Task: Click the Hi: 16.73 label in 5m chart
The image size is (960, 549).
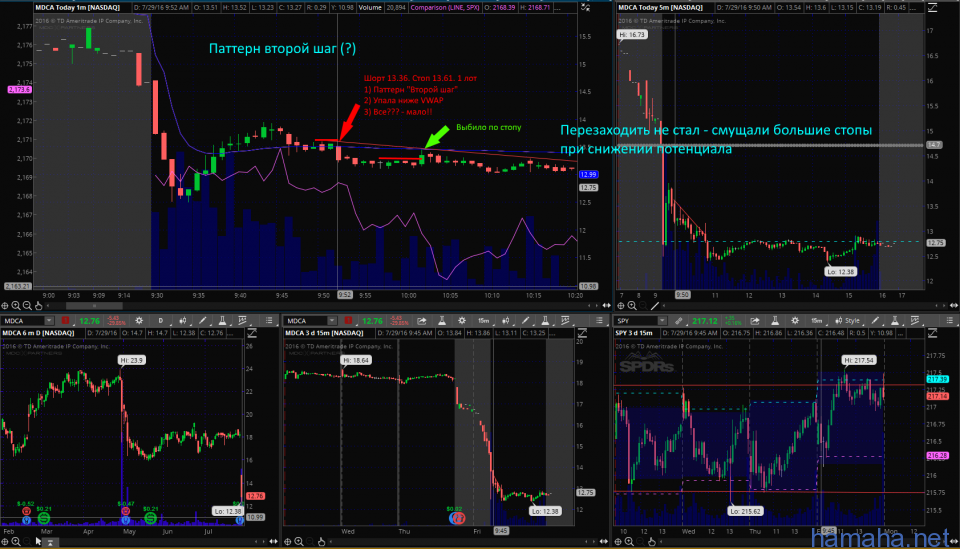Action: click(x=632, y=34)
